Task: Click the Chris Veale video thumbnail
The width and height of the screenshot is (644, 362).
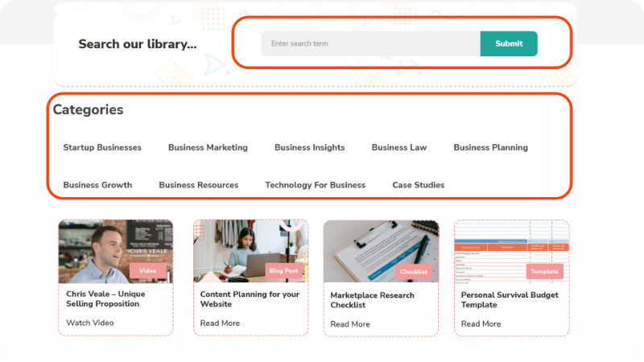Action: point(115,251)
